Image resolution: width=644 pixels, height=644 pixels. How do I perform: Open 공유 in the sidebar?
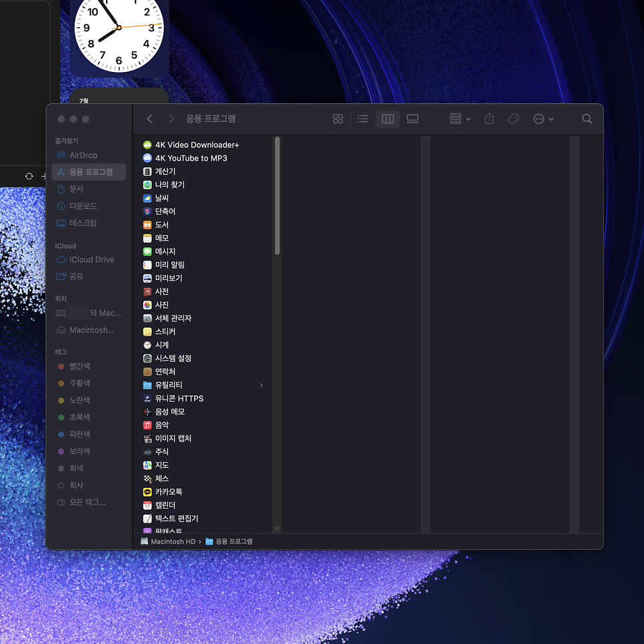click(89, 277)
